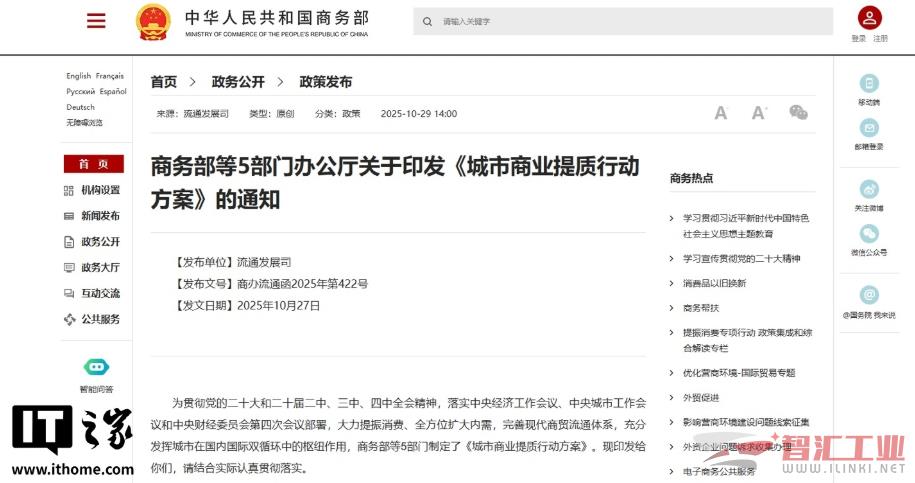This screenshot has width=915, height=483.
Task: Open the 微信公众号 icon
Action: click(869, 233)
